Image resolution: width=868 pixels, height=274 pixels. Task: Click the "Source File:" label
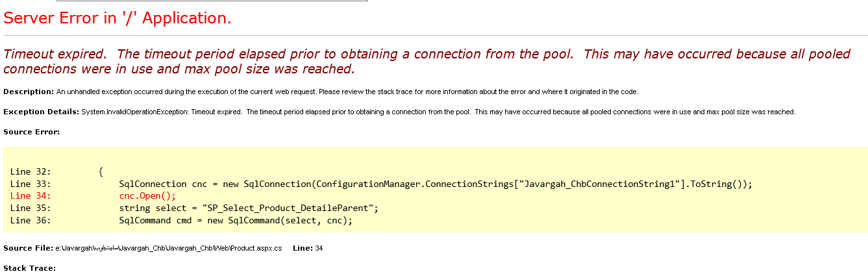(x=28, y=248)
